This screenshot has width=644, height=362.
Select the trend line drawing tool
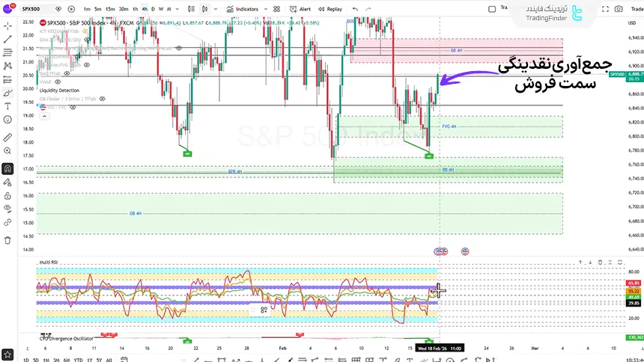pos(7,39)
